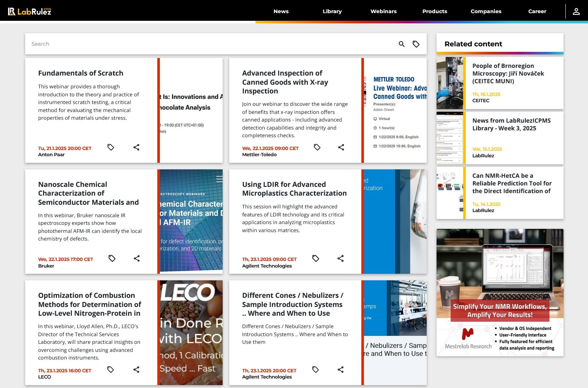Share the Different Cones / Nebulizers webinar
The height and width of the screenshot is (388, 588).
(341, 369)
